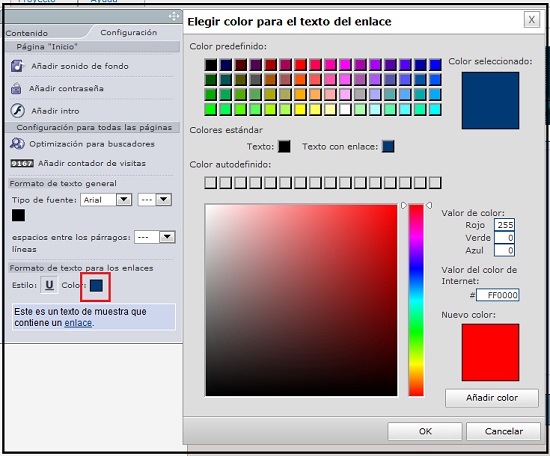Click the Nuevo color red preview box
The width and height of the screenshot is (550, 456).
tap(490, 352)
